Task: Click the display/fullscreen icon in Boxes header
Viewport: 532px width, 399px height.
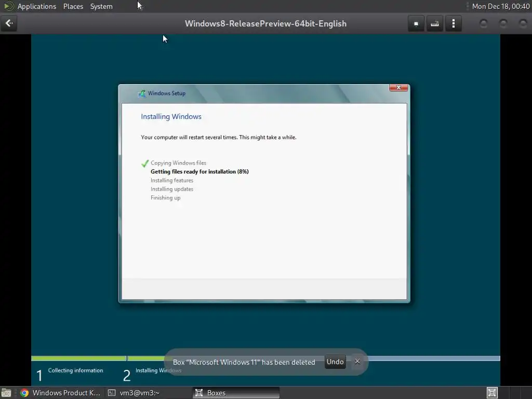Action: click(x=416, y=24)
